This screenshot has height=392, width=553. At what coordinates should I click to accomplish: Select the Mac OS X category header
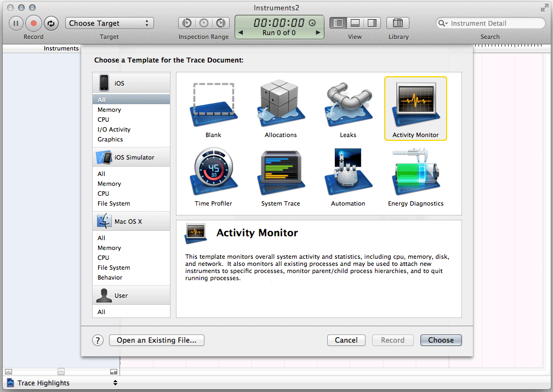tap(131, 221)
